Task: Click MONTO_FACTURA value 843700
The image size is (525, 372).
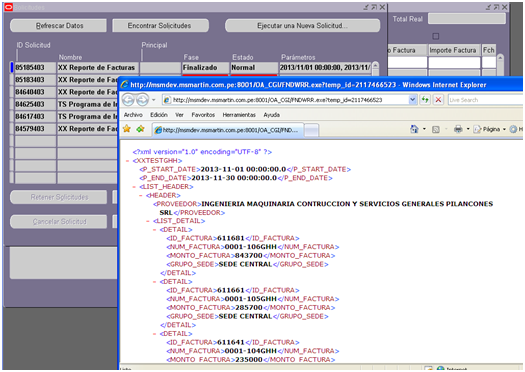Action: [249, 256]
